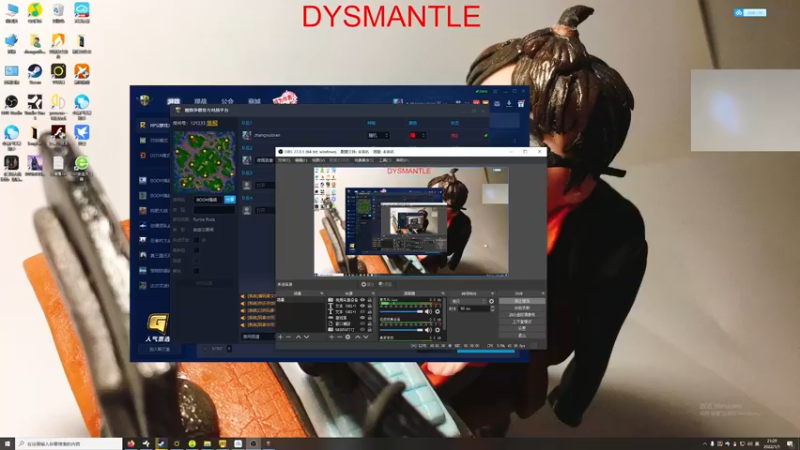This screenshot has width=800, height=450.
Task: Toggle visibility of the last OBS source
Action: 362,330
